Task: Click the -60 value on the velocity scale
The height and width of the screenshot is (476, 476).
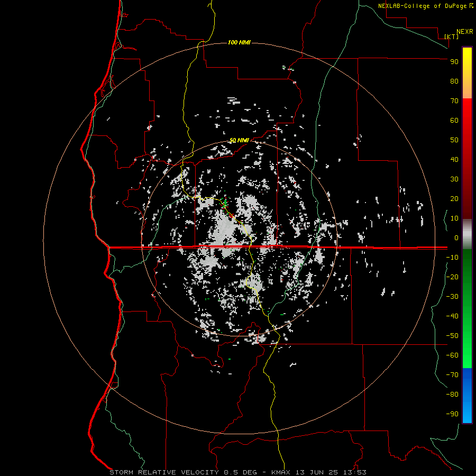Action: tap(452, 355)
